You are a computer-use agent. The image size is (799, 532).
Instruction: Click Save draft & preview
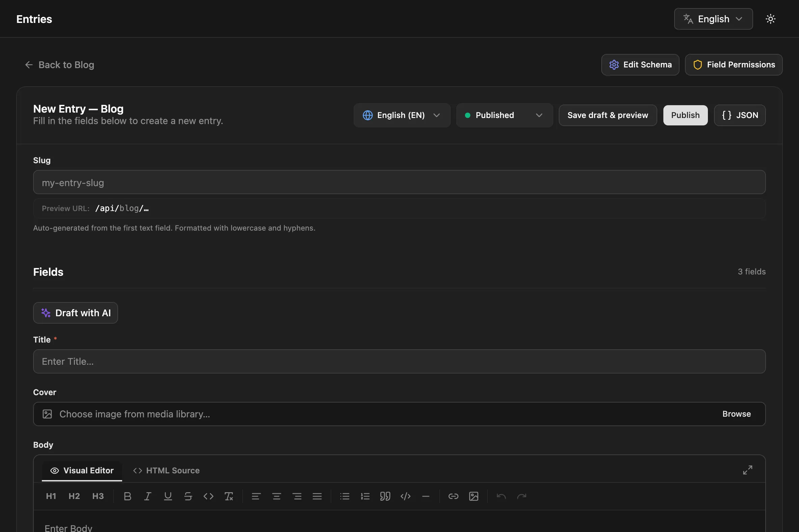point(608,115)
